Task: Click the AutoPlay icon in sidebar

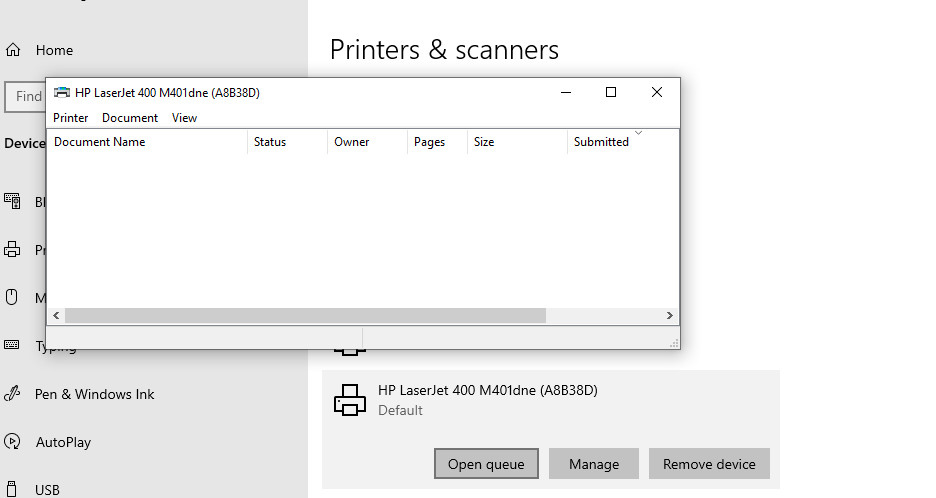Action: point(13,442)
